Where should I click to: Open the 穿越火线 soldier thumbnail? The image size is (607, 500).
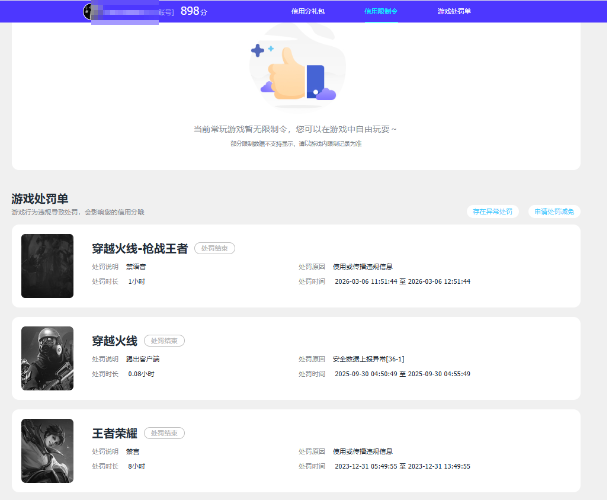click(x=47, y=358)
